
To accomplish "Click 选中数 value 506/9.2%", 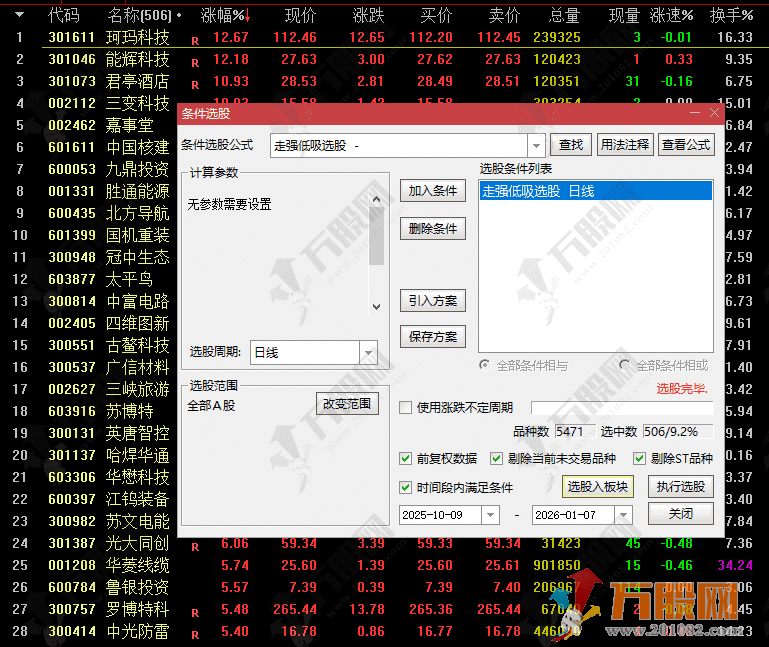I will tap(677, 432).
